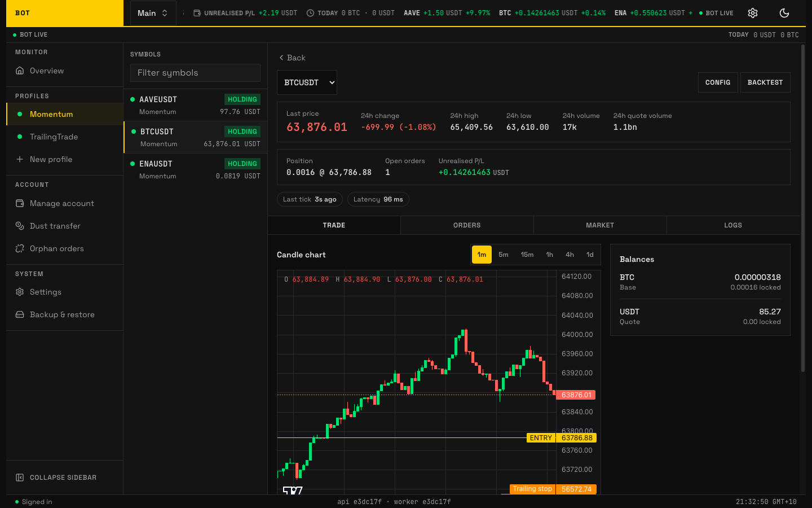Switch to the ORDERS tab
Screen dimensions: 812x508
coord(467,225)
